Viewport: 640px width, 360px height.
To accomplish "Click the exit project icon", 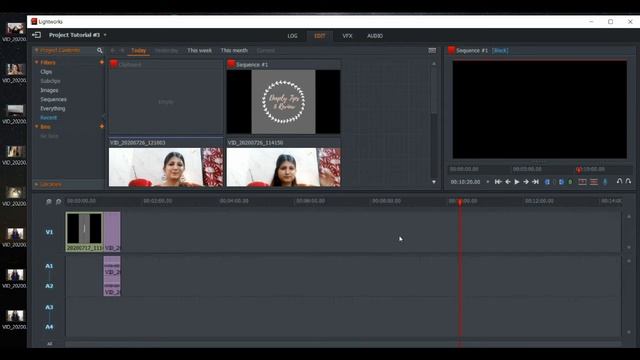I will coord(36,35).
